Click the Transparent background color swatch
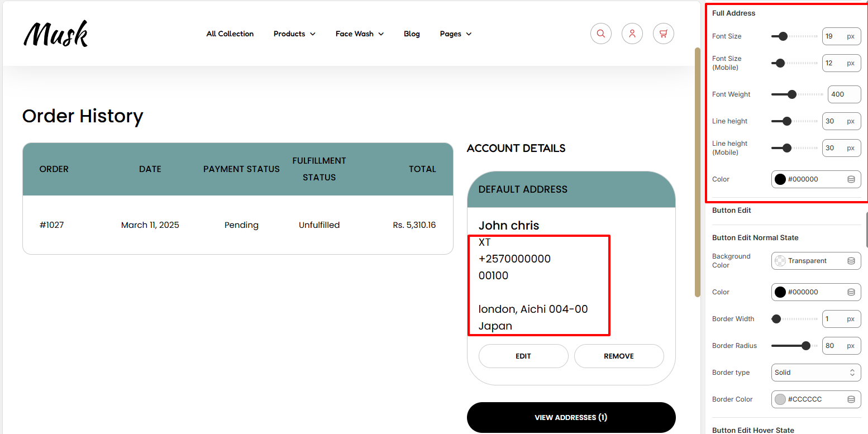This screenshot has height=434, width=868. click(780, 261)
